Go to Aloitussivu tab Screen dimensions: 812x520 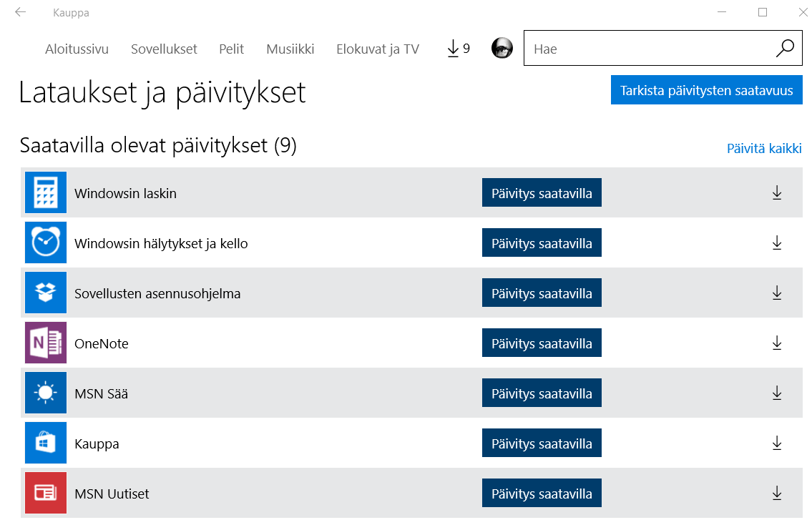[x=77, y=49]
